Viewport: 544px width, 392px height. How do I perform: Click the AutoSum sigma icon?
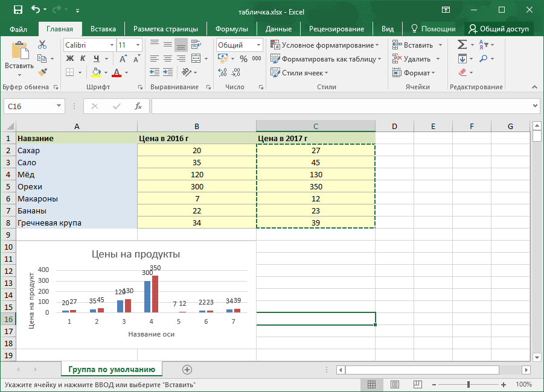pos(462,45)
